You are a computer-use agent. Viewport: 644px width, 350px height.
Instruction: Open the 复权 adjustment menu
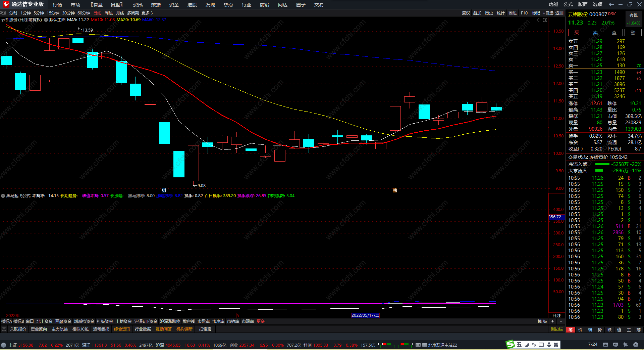[466, 13]
